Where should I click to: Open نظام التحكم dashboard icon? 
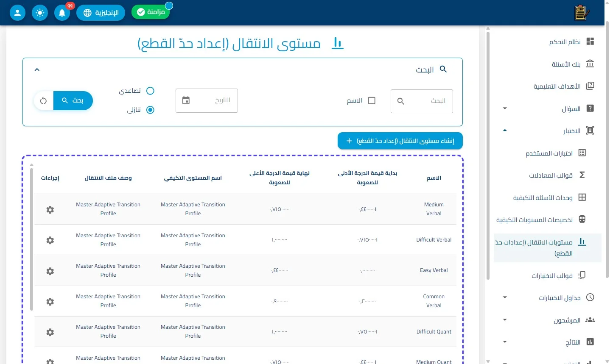(x=590, y=42)
